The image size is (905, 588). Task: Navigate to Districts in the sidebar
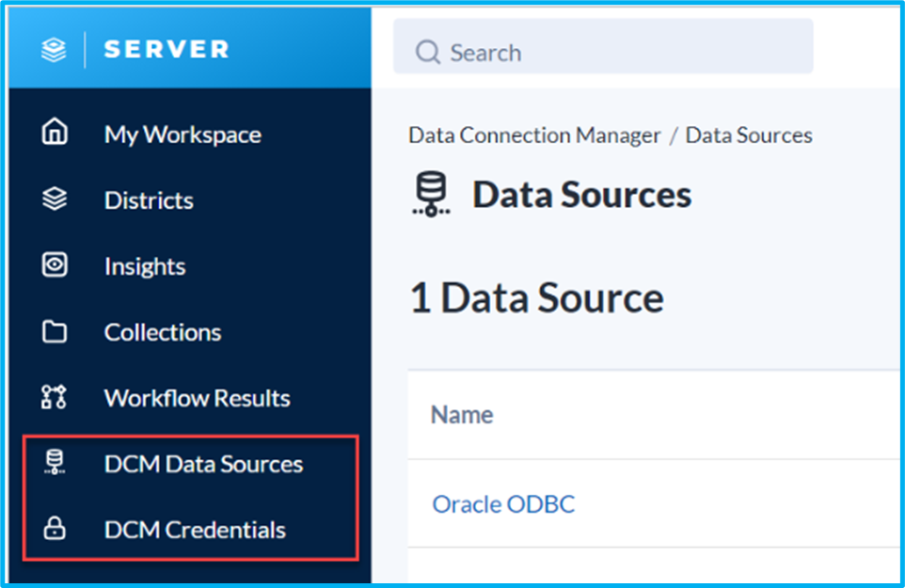pyautogui.click(x=148, y=199)
